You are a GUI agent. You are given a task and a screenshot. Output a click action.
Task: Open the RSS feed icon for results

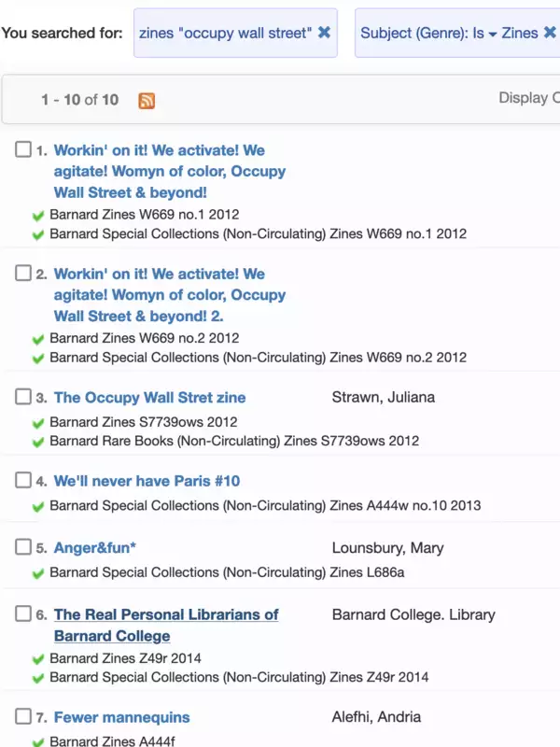147,101
